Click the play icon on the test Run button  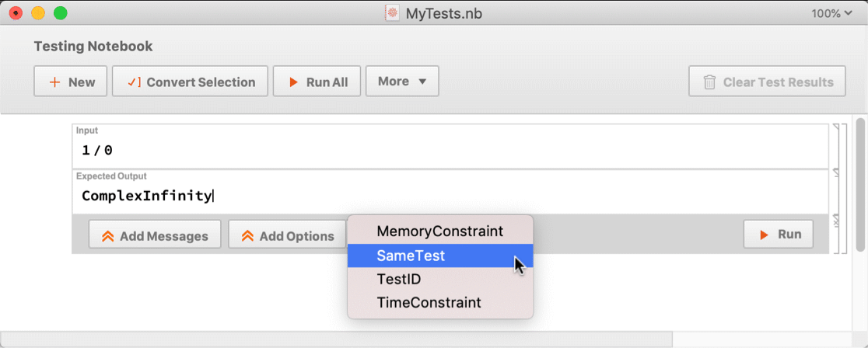[x=765, y=235]
